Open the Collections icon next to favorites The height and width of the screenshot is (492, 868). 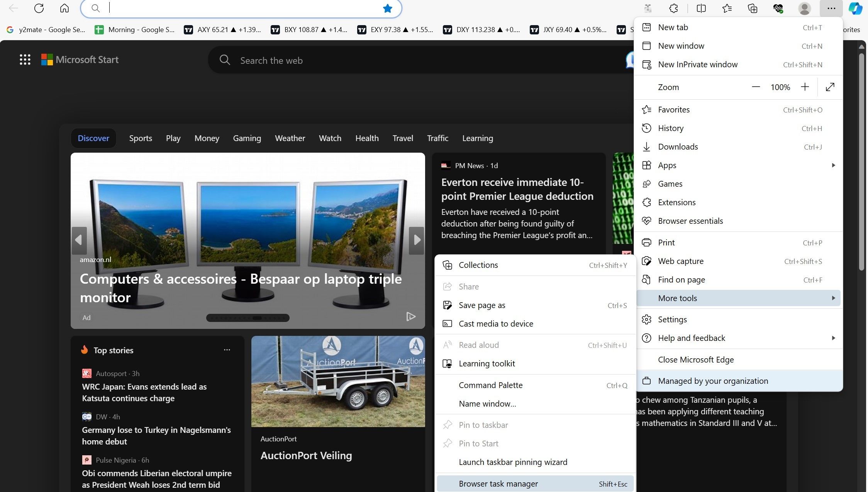click(752, 8)
